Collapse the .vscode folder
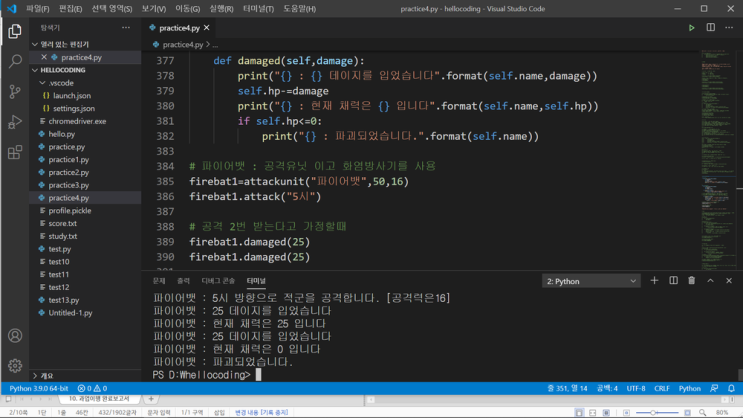 [x=42, y=82]
